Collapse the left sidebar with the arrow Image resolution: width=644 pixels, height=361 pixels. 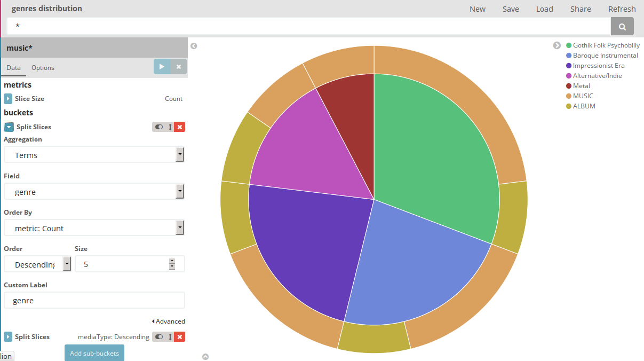pos(194,46)
